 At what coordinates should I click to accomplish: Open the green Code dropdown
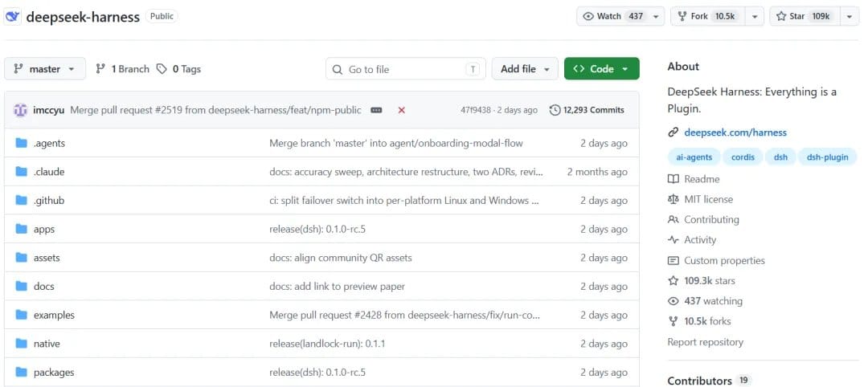[602, 69]
